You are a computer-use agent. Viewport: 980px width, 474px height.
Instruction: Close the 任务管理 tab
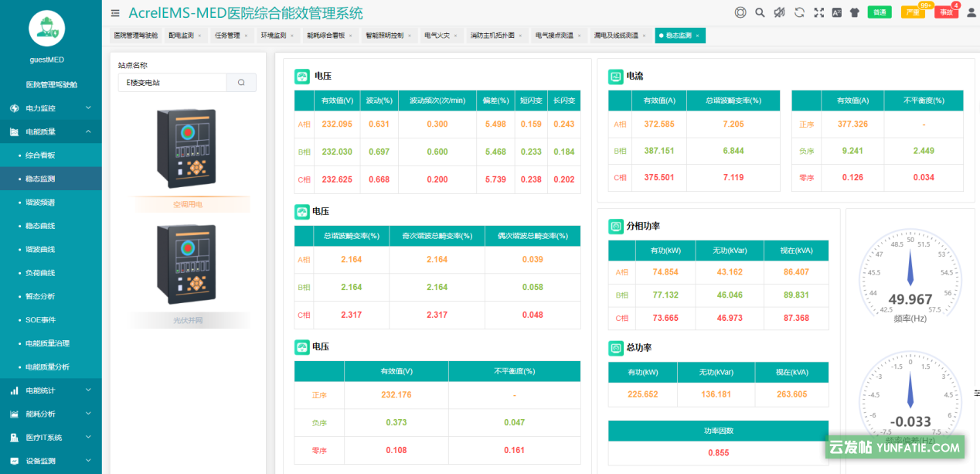(x=246, y=36)
